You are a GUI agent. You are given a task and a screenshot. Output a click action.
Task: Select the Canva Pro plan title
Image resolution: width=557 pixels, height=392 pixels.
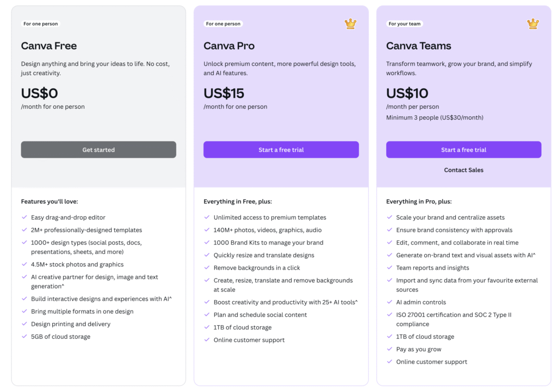[229, 46]
